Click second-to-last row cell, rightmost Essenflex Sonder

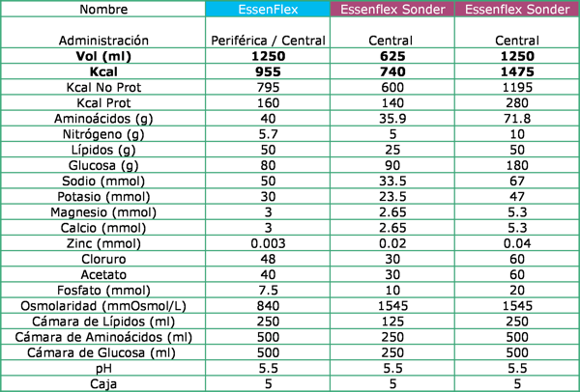(517, 368)
